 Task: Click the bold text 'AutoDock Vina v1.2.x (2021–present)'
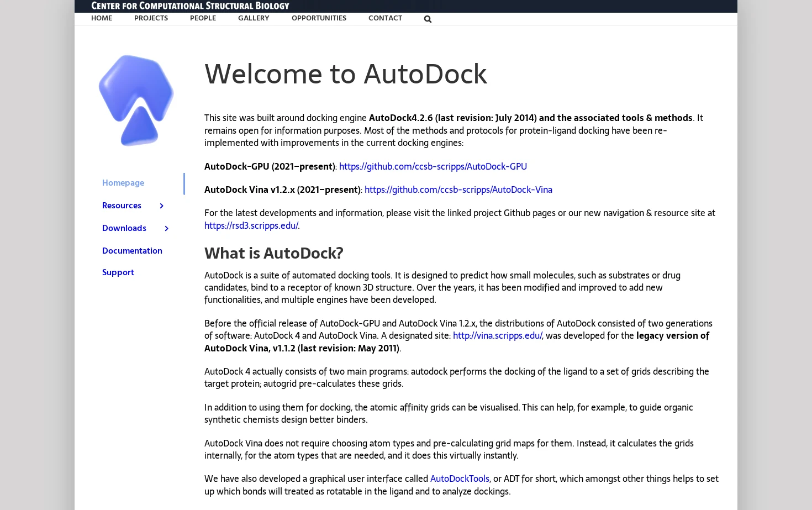(x=282, y=190)
